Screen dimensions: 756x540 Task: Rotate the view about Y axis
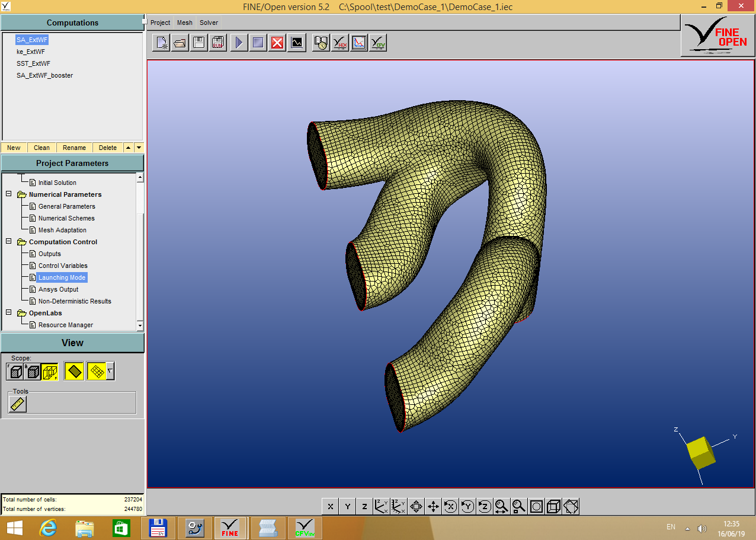[x=468, y=506]
